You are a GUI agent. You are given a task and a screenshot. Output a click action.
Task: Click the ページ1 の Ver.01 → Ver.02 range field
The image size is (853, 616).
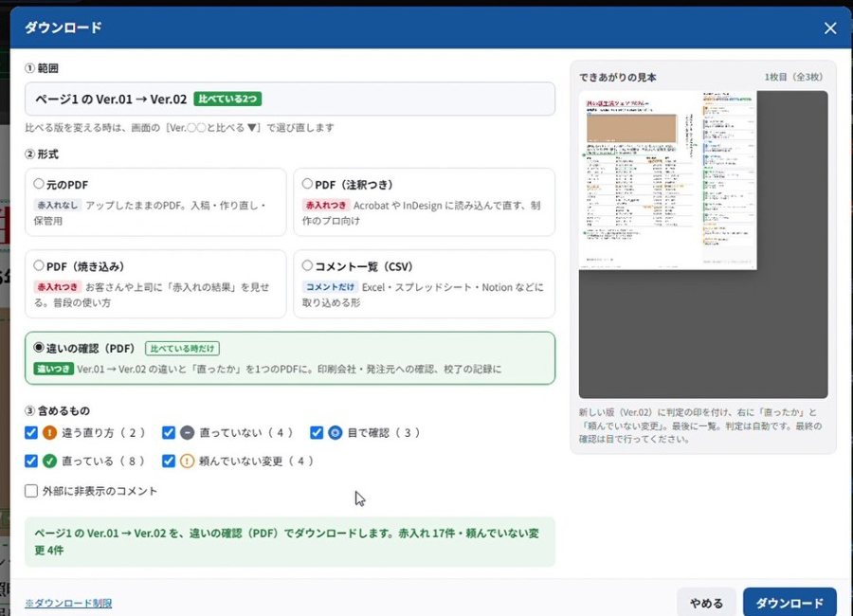[290, 100]
